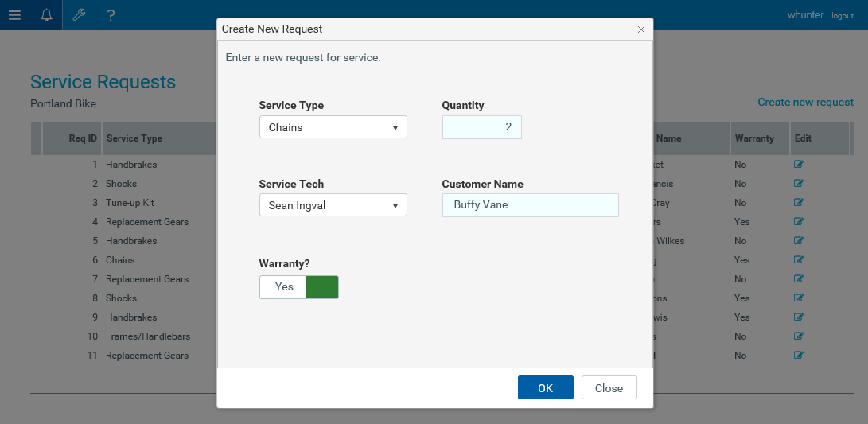Click edit icon for request 1 Handbrakes

(799, 165)
